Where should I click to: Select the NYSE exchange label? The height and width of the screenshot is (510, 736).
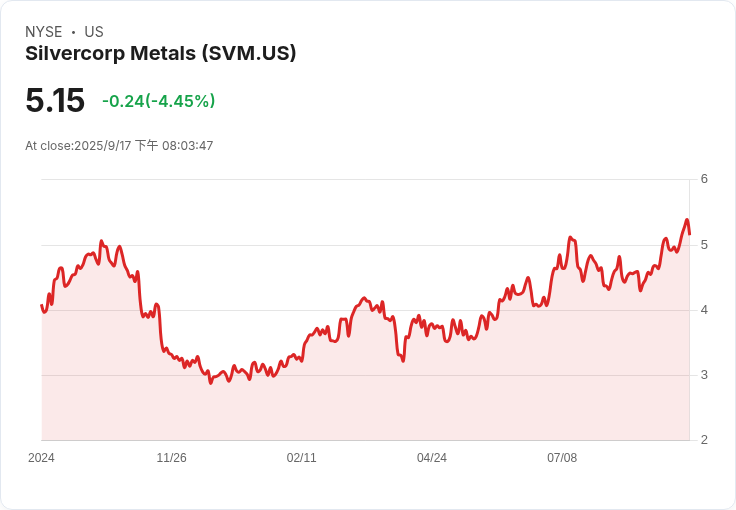click(44, 32)
